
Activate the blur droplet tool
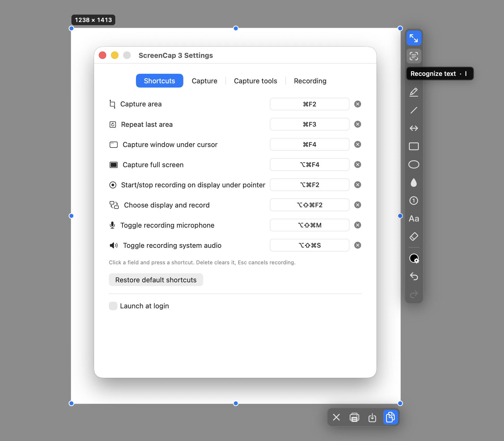414,183
